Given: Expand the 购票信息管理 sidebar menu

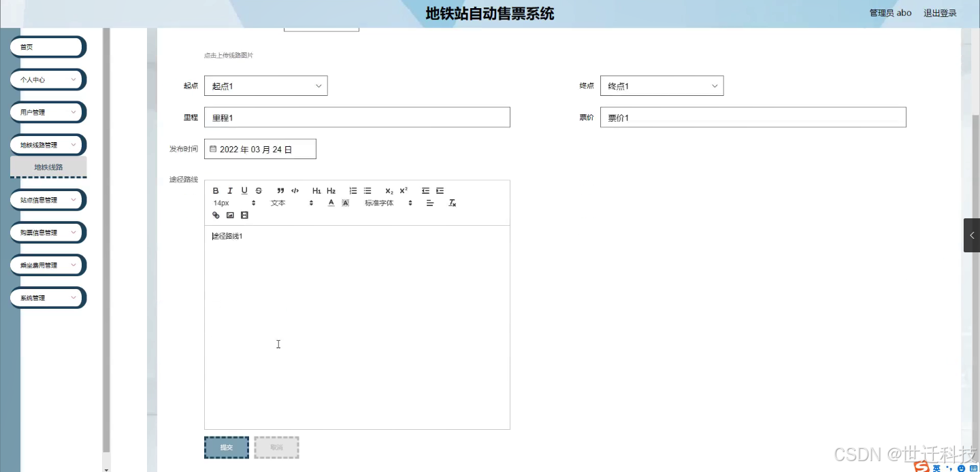Looking at the screenshot, I should click(x=48, y=233).
